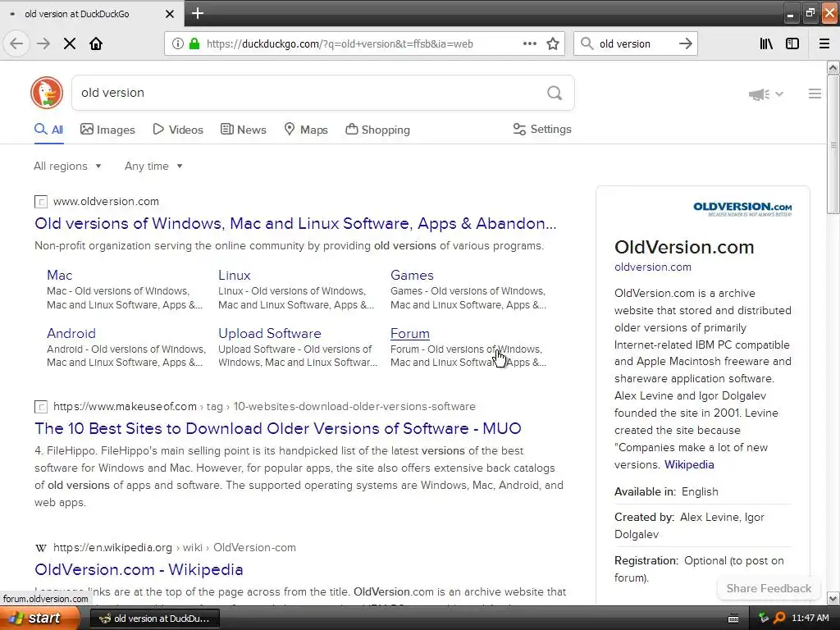Click the keyboard icon in system tray
840x630 pixels.
(x=733, y=619)
